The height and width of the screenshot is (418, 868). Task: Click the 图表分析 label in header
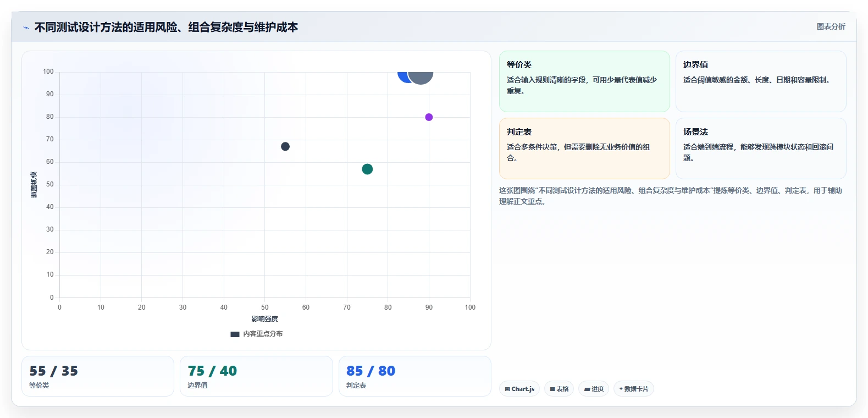coord(831,26)
